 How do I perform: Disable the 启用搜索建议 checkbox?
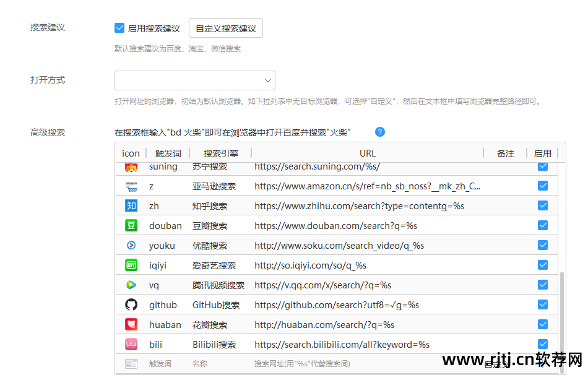click(119, 27)
